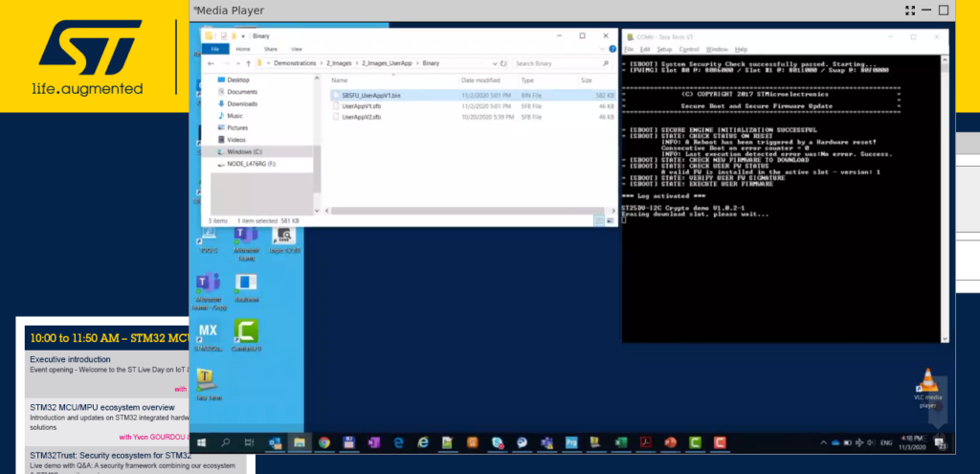Screen dimensions: 980x474
Task: Click Explorer Up one level arrow
Action: click(248, 63)
